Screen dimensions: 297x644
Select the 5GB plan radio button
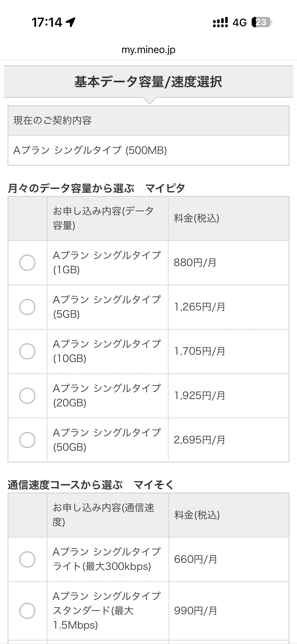click(x=27, y=307)
